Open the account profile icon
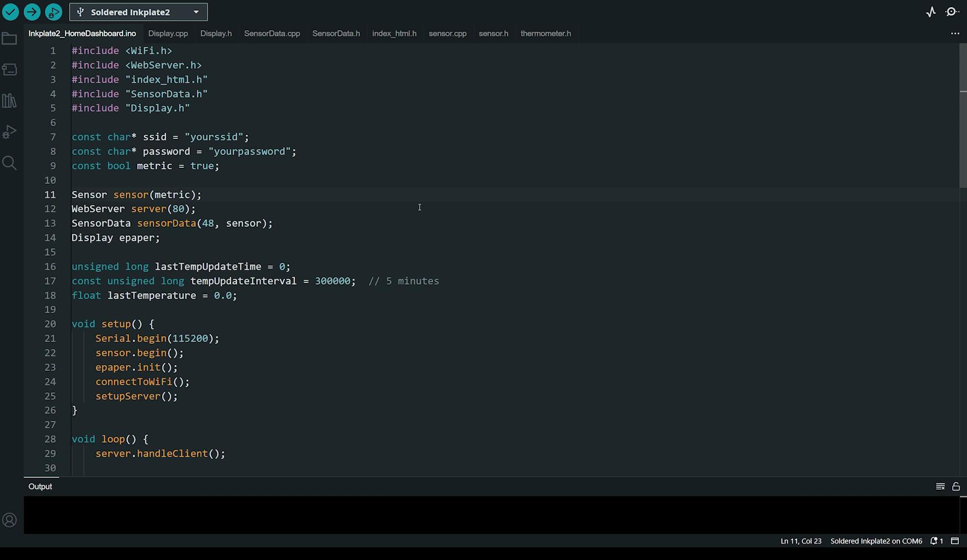 pyautogui.click(x=10, y=520)
